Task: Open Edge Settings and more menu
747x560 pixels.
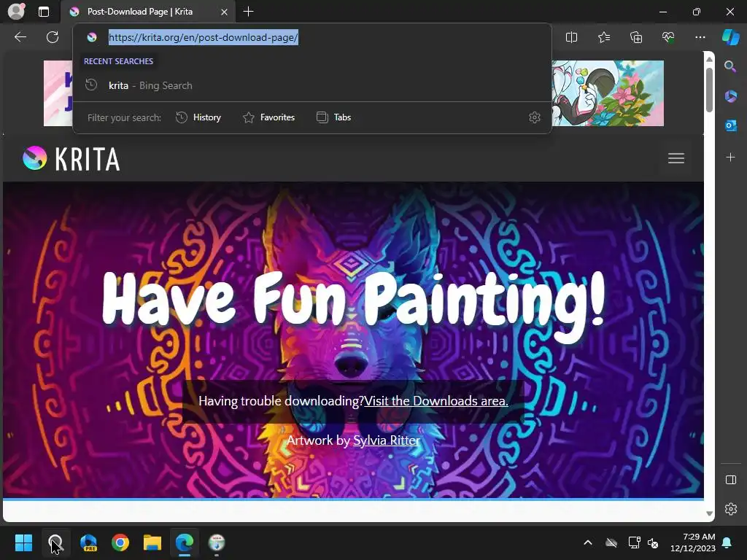Action: [x=700, y=37]
